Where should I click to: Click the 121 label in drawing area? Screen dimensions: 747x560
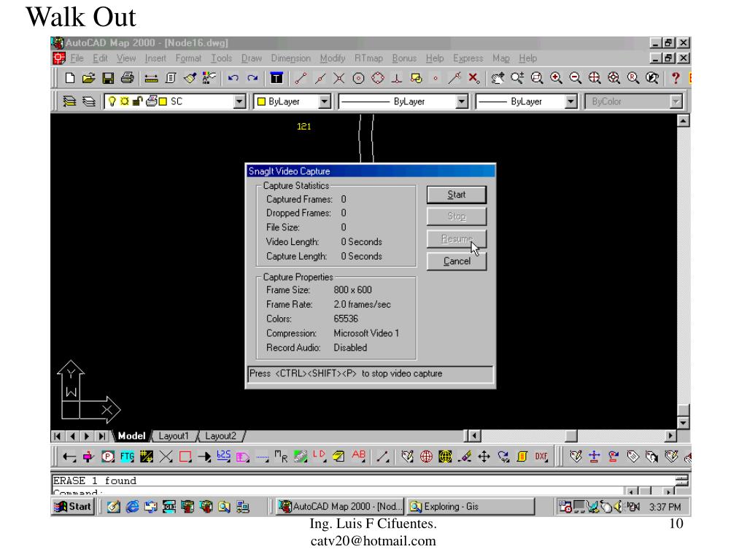[303, 126]
